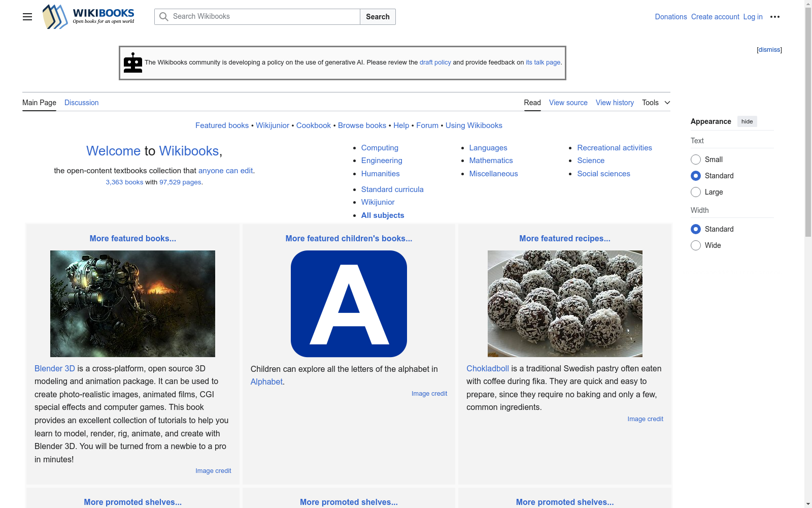The width and height of the screenshot is (812, 508).
Task: Open Using Wikibooks
Action: (474, 125)
